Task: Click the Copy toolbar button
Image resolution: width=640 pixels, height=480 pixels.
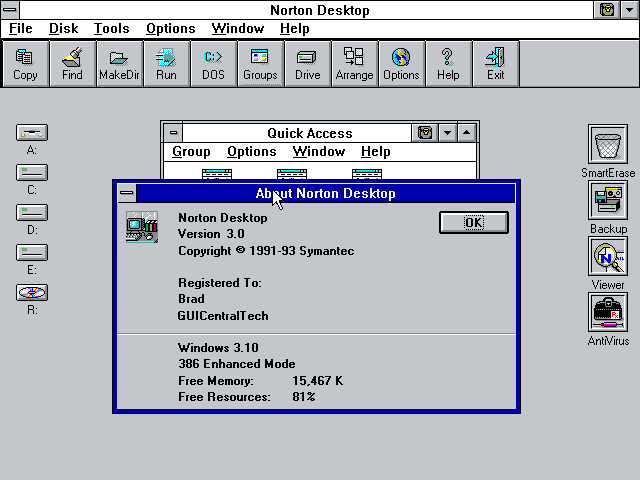Action: coord(25,64)
